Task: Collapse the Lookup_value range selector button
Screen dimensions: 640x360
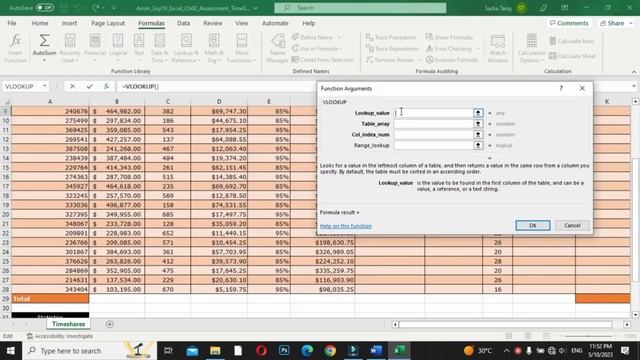Action: [x=478, y=113]
